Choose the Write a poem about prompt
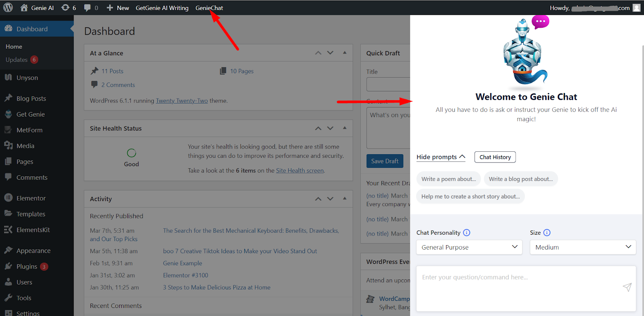 click(448, 179)
